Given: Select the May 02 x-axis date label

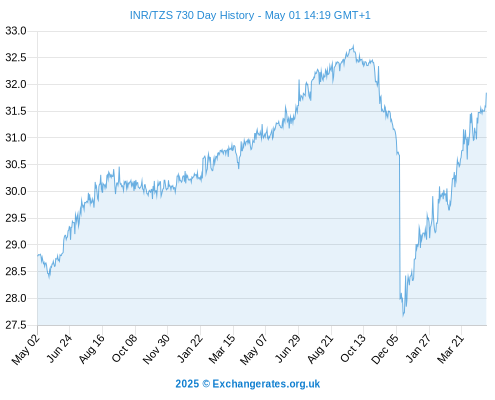Looking at the screenshot, I should click(x=26, y=349).
